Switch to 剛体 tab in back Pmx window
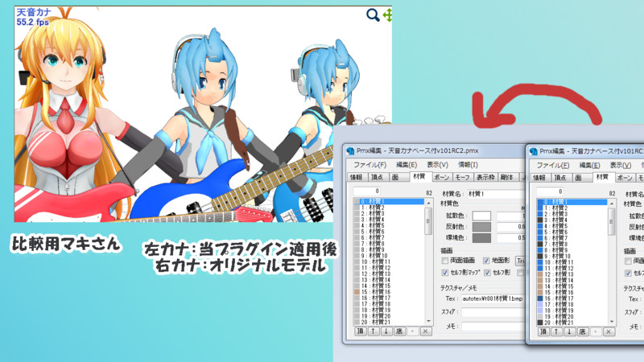Viewport: 644px width, 362px height. [507, 177]
